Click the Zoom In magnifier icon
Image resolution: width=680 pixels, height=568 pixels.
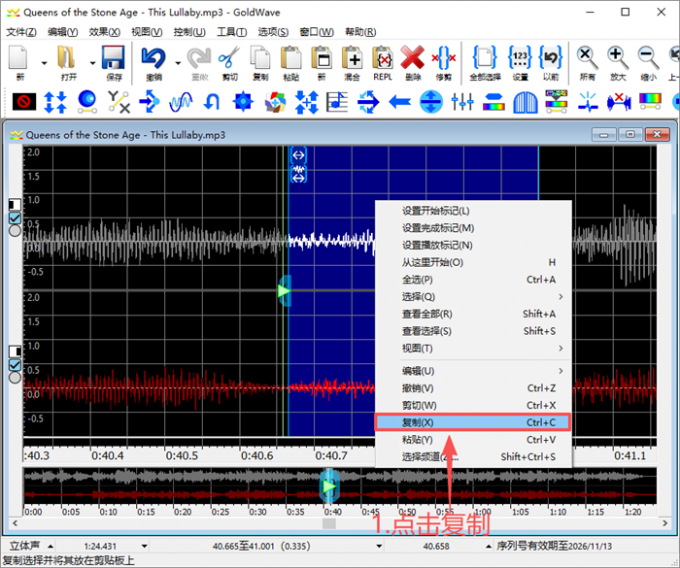[x=618, y=58]
